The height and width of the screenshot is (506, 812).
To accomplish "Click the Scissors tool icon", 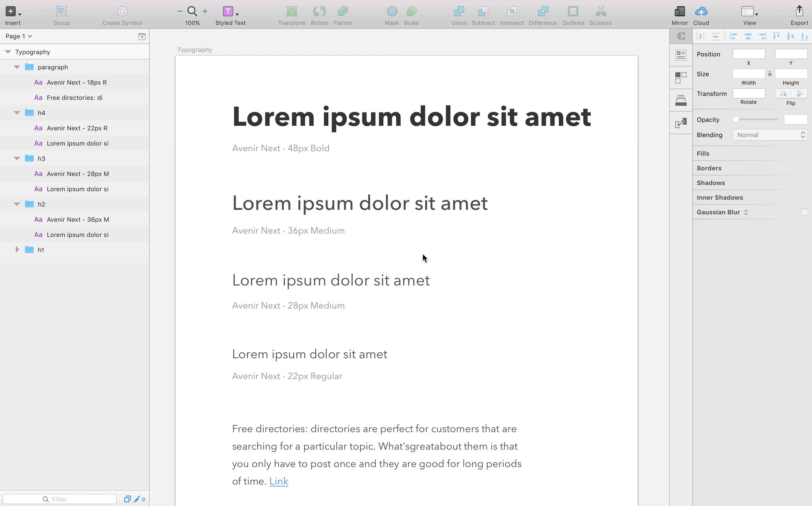I will coord(601,11).
